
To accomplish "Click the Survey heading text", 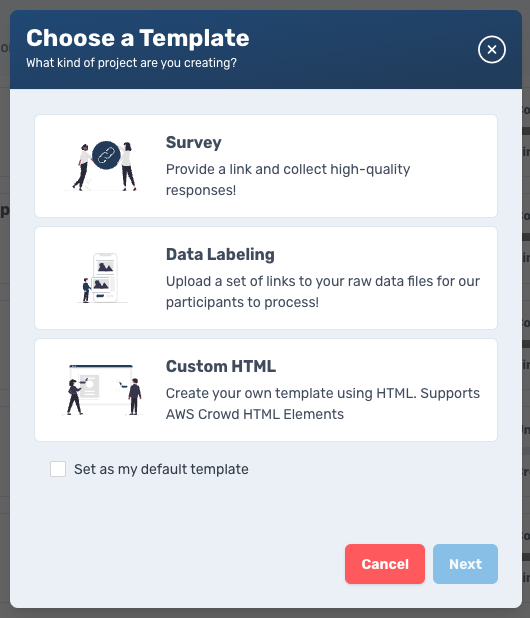I will click(x=193, y=143).
